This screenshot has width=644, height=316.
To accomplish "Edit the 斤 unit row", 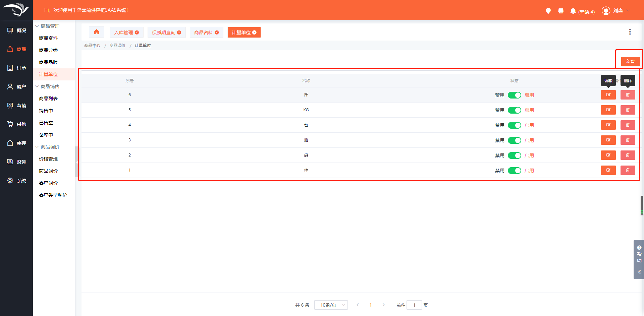I will (x=608, y=95).
